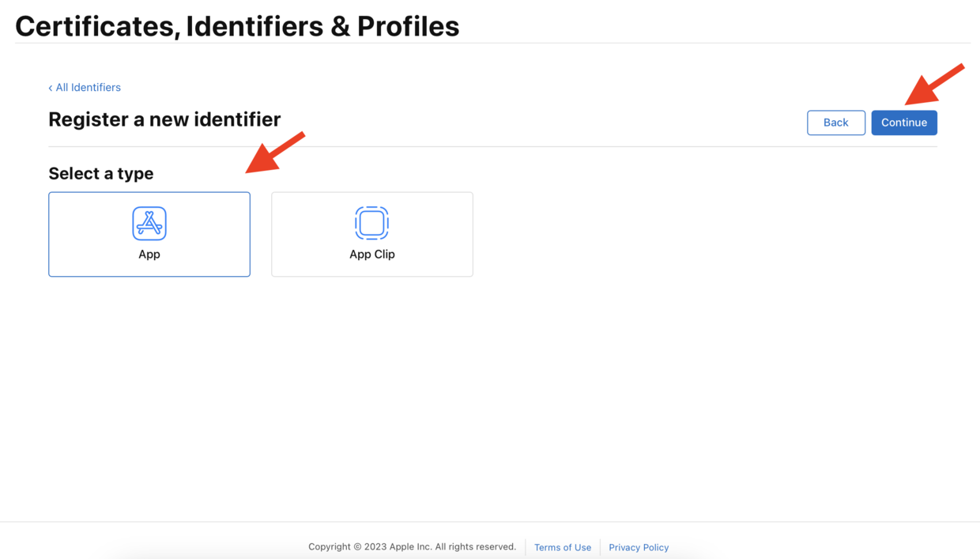Click the Select a type heading

101,173
